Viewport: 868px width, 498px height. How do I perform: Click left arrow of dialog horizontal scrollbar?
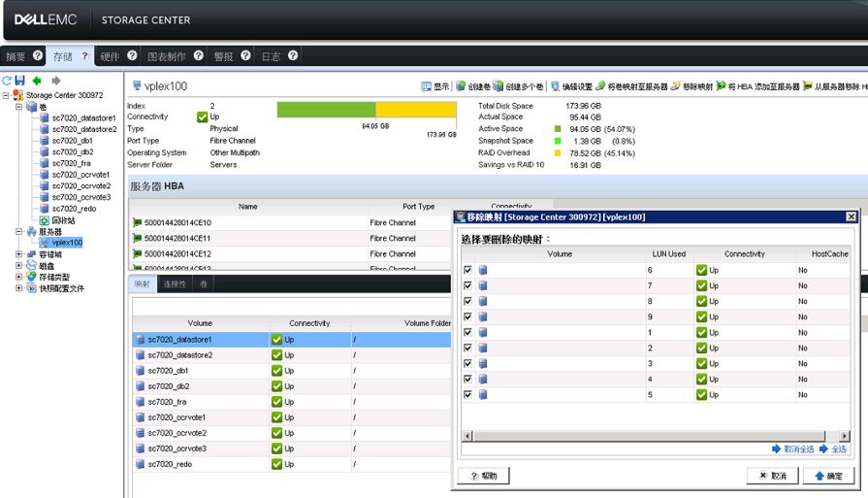point(467,436)
